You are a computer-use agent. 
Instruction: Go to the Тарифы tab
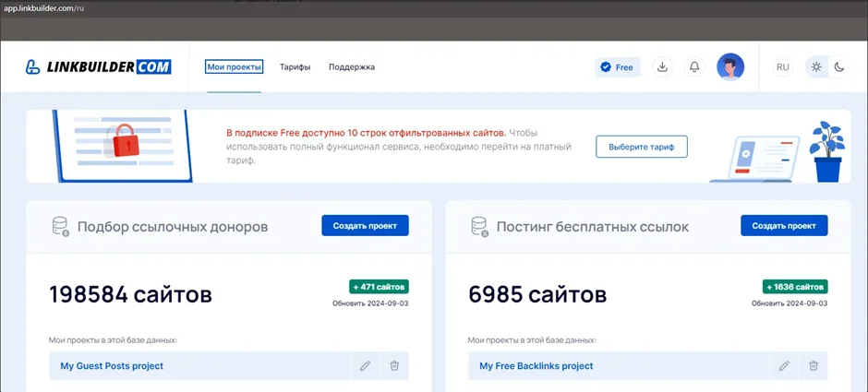point(295,67)
